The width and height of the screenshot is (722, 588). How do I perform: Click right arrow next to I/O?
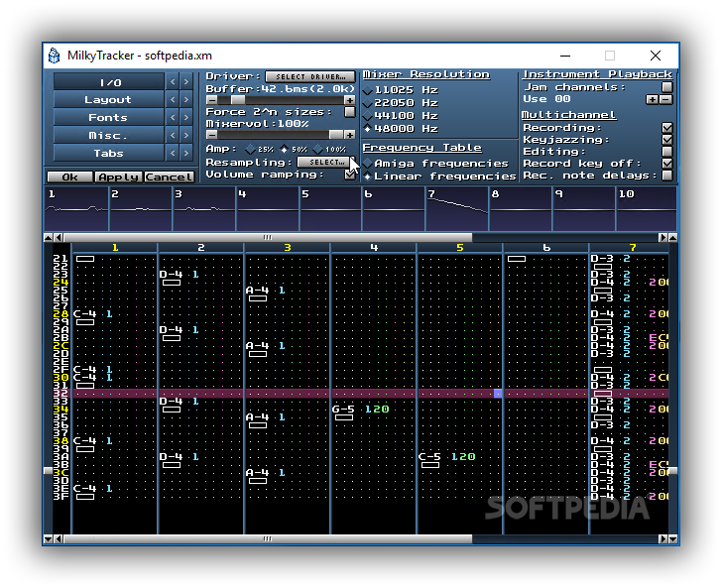(186, 82)
